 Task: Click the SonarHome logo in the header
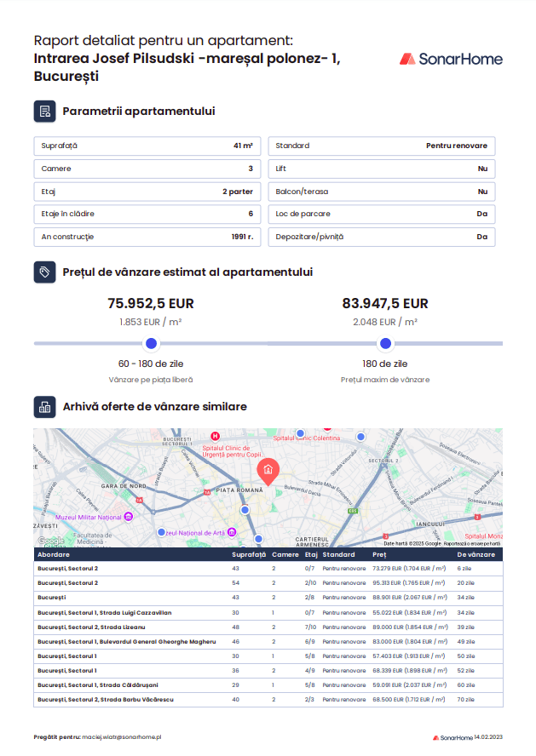pos(451,59)
